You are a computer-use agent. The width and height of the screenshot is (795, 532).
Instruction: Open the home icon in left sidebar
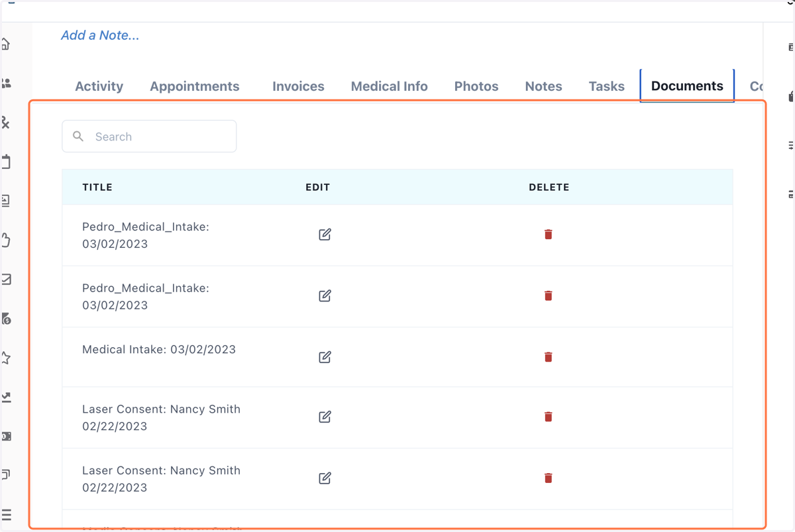tap(5, 44)
